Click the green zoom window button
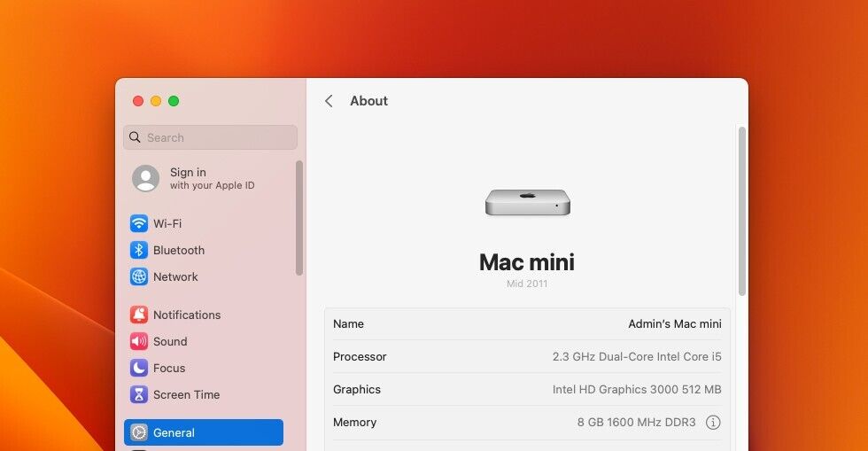This screenshot has width=868, height=451. tap(174, 101)
